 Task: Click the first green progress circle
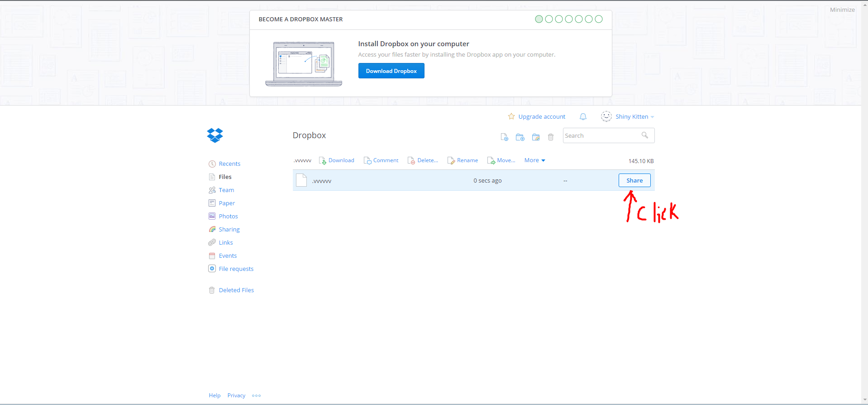pos(539,19)
